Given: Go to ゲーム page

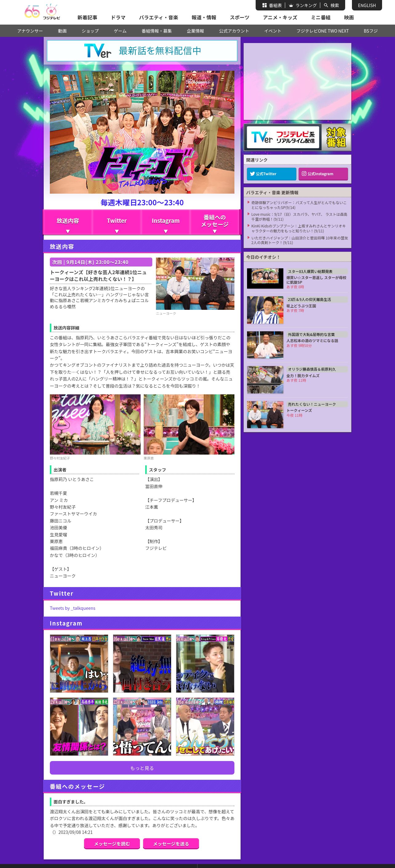Looking at the screenshot, I should (120, 31).
